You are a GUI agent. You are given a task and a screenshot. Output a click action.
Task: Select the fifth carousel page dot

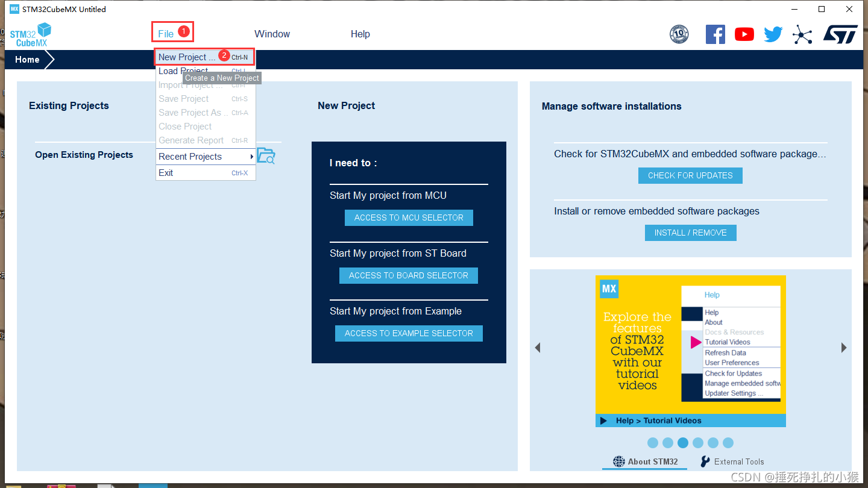pyautogui.click(x=713, y=443)
